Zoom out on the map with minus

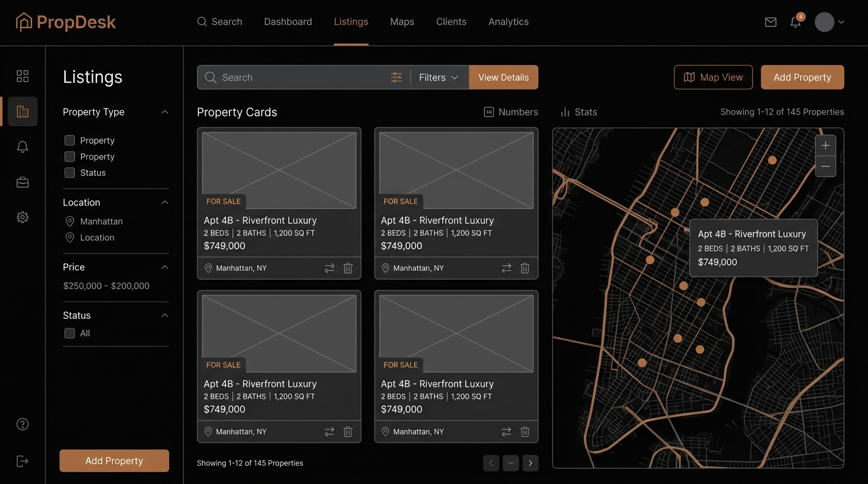pos(826,166)
